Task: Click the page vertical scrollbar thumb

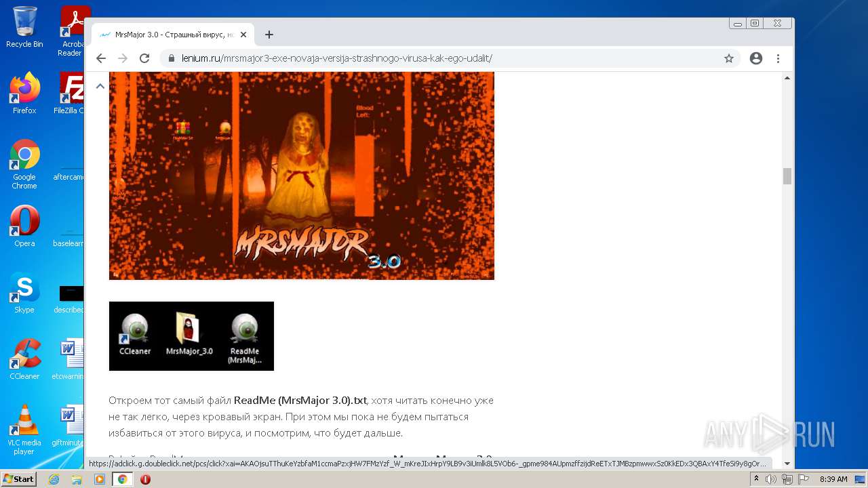Action: coord(787,176)
